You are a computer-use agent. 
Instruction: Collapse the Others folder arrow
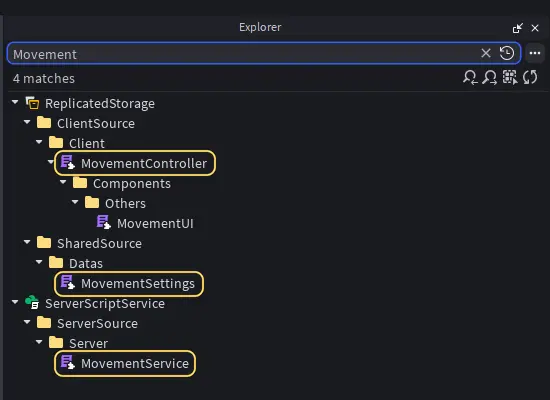pos(75,202)
